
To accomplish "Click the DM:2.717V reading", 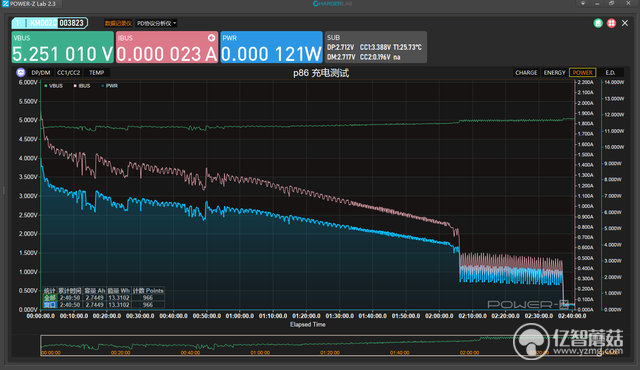I will [x=341, y=57].
